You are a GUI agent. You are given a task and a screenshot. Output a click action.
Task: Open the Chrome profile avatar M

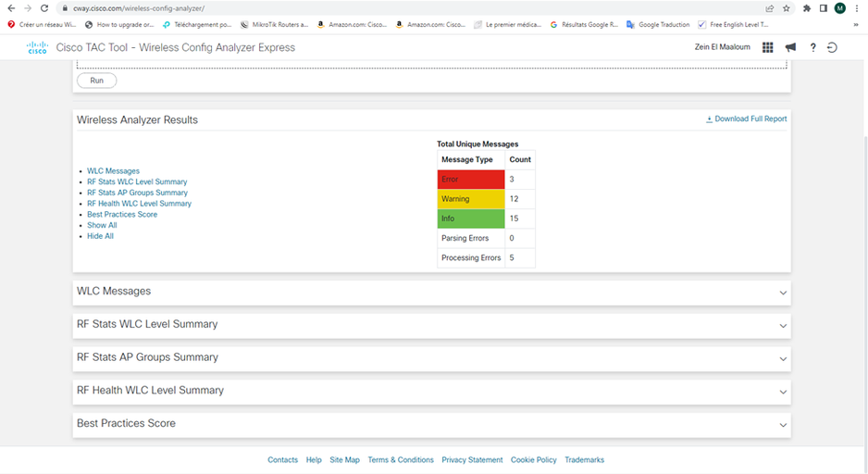coord(839,8)
